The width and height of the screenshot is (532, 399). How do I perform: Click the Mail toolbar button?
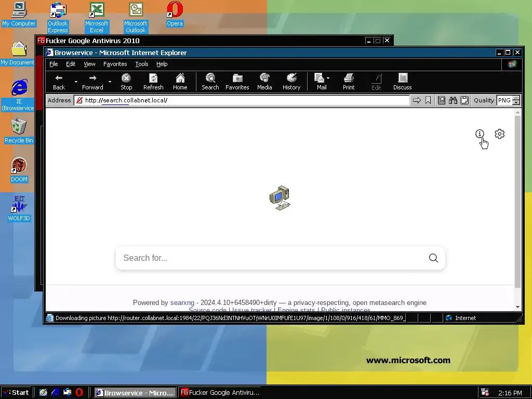tap(320, 82)
